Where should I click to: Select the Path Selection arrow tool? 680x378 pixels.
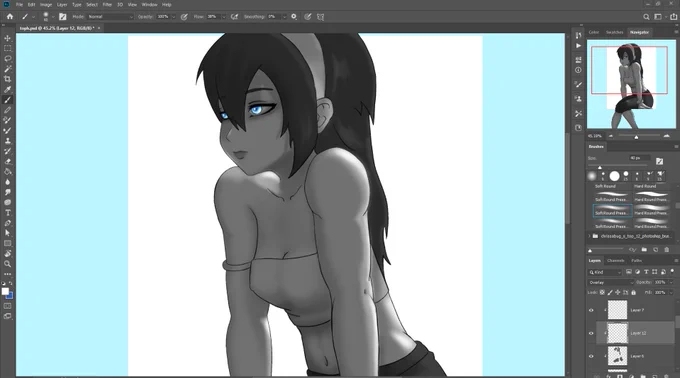pyautogui.click(x=7, y=233)
